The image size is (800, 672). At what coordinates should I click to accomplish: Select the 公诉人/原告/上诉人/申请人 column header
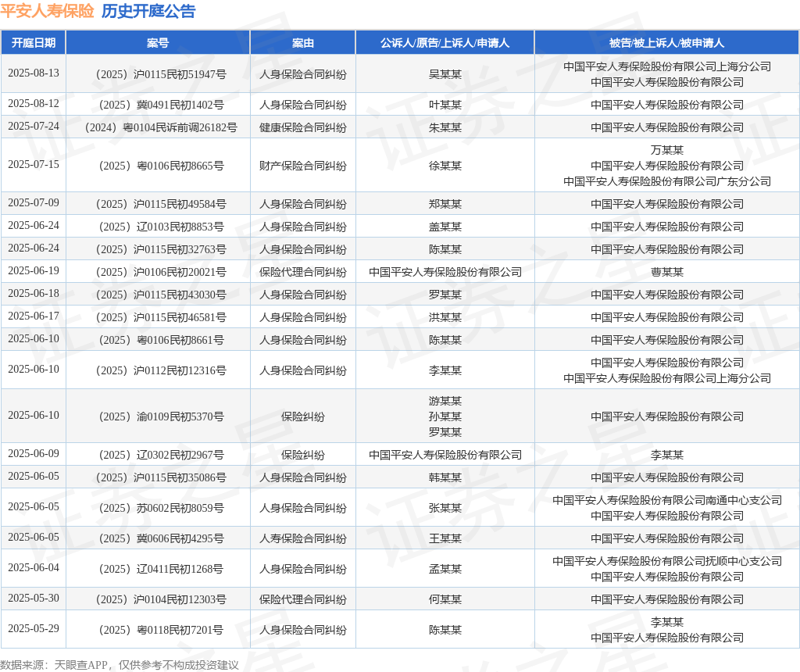445,43
